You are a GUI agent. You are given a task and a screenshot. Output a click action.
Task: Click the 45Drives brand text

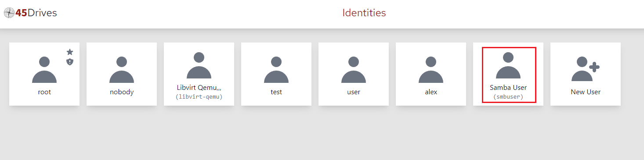(x=36, y=13)
